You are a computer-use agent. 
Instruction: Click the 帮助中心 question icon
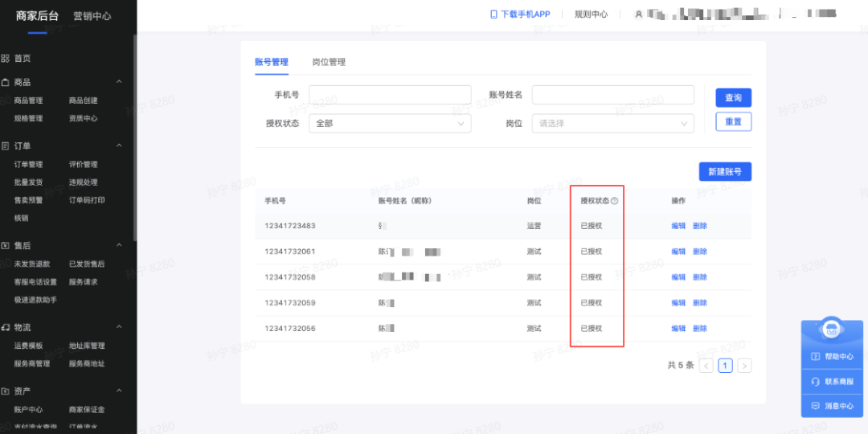(x=815, y=357)
